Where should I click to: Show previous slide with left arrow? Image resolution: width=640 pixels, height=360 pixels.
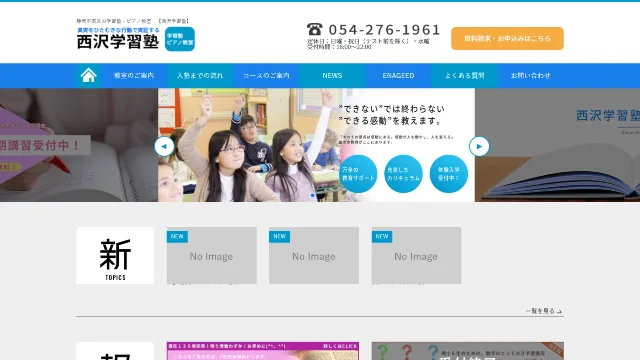164,146
